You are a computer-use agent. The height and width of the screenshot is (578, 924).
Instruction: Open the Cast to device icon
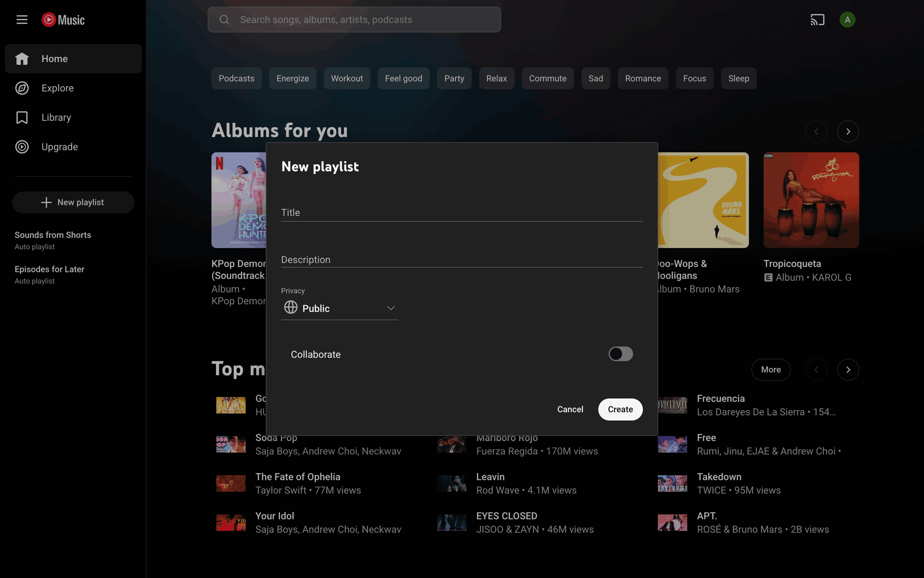[x=817, y=20]
